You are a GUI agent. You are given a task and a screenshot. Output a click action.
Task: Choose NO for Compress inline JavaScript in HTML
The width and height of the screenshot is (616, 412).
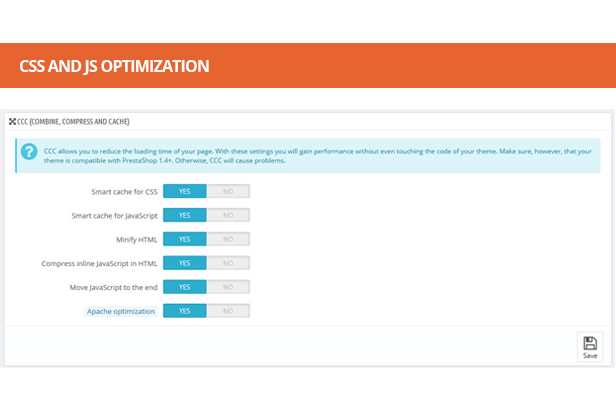tap(228, 263)
